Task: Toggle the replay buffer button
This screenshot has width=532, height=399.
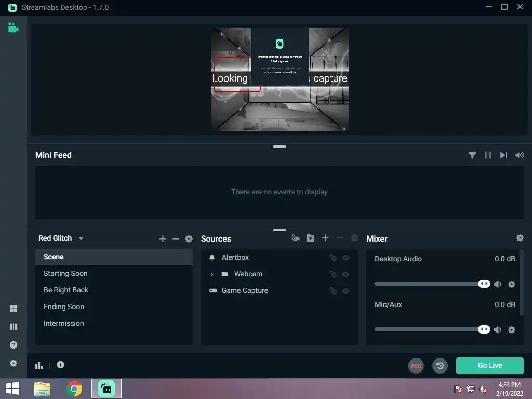Action: [440, 366]
